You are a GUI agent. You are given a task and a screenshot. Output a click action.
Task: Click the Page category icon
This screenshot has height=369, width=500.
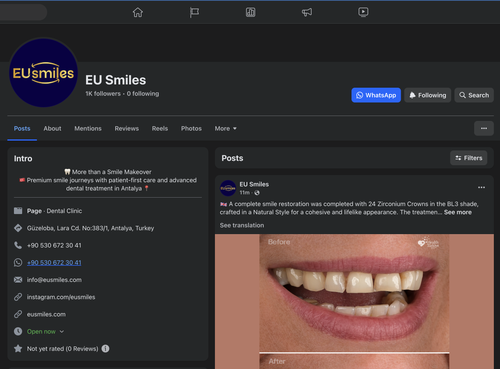[x=18, y=211]
